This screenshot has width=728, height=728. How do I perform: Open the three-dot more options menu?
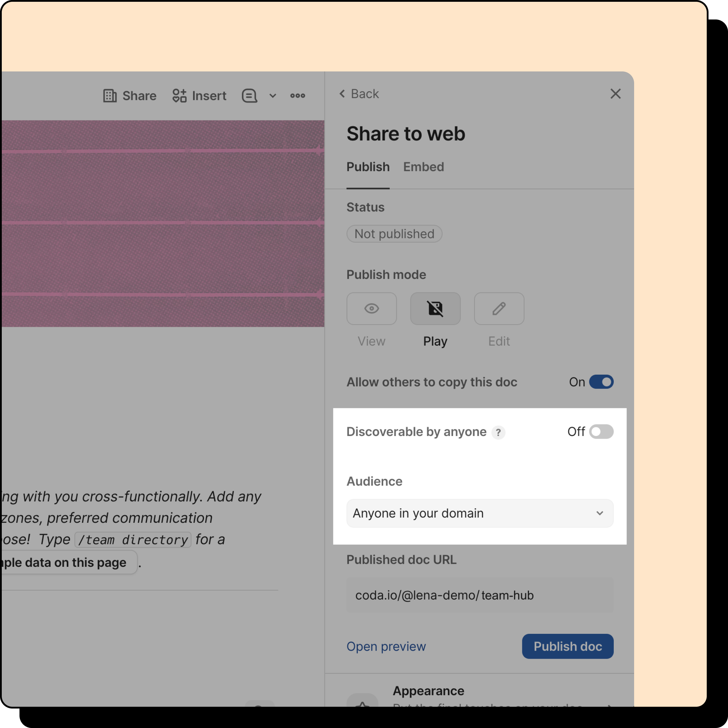pyautogui.click(x=297, y=96)
